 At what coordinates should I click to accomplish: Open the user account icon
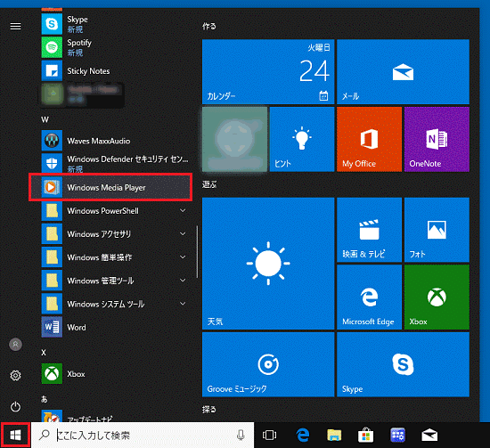[x=15, y=345]
